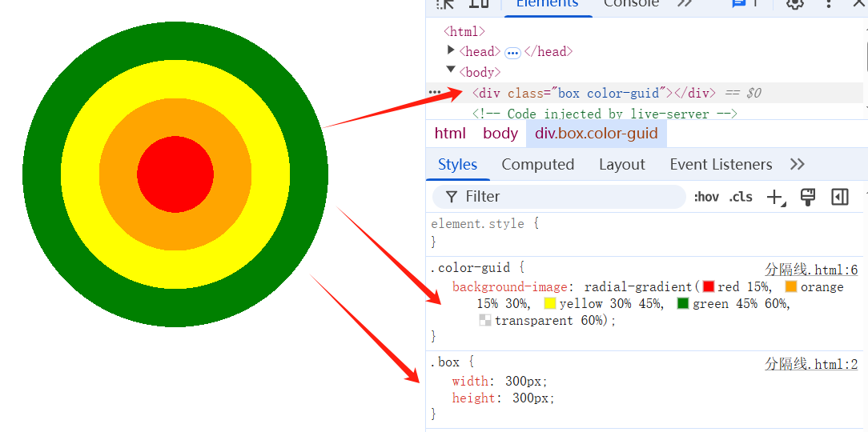Show more sidebar tabs after Event Listeners
This screenshot has height=432, width=868.
(797, 164)
